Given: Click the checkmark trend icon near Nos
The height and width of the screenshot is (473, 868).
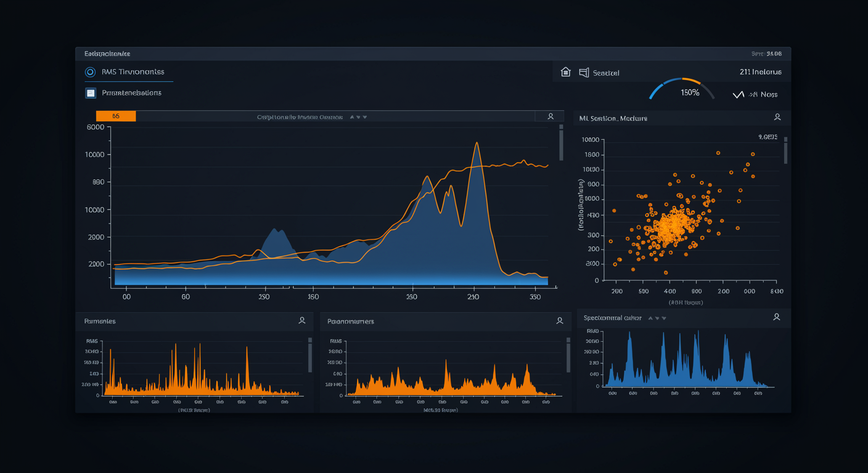Looking at the screenshot, I should click(738, 95).
